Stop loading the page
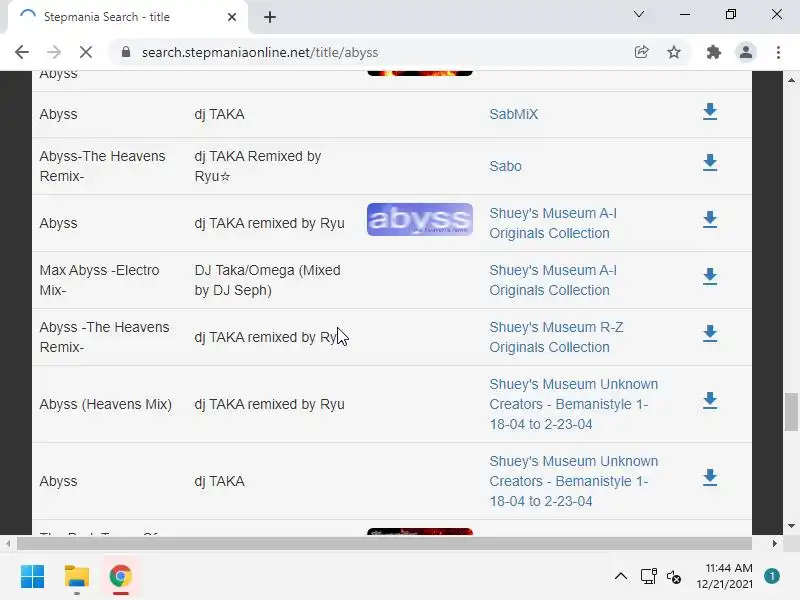 click(x=86, y=52)
